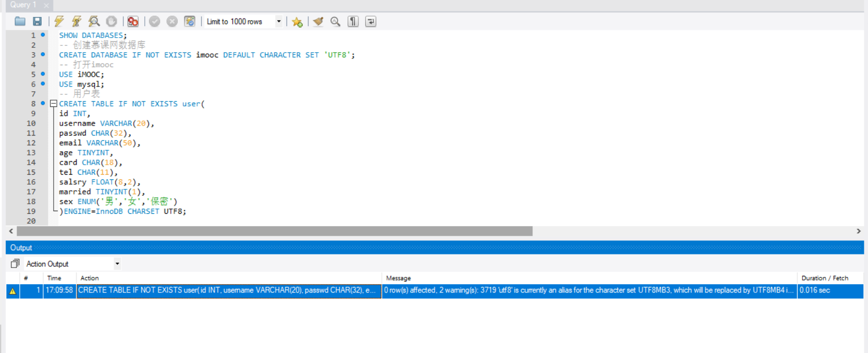Click the 'username VARCHAR(20),' line
868x353 pixels.
[107, 124]
